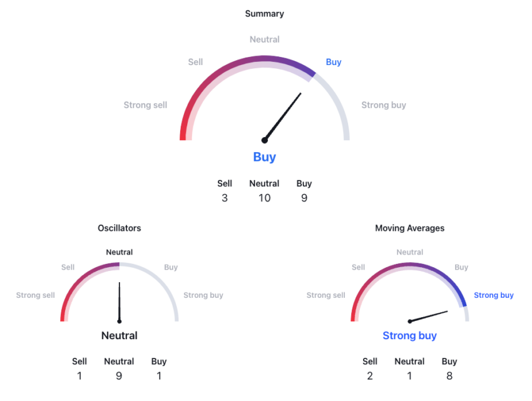The width and height of the screenshot is (532, 401).
Task: Click the Oscillators Neutral rating text
Action: tap(120, 335)
